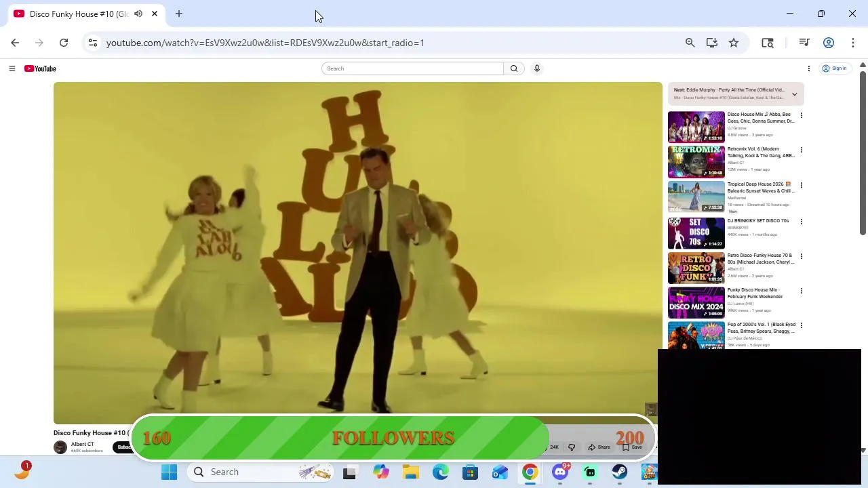Open title 'Funky Disco House Mix - February Funk Weekender'
The width and height of the screenshot is (868, 488).
[x=755, y=293]
